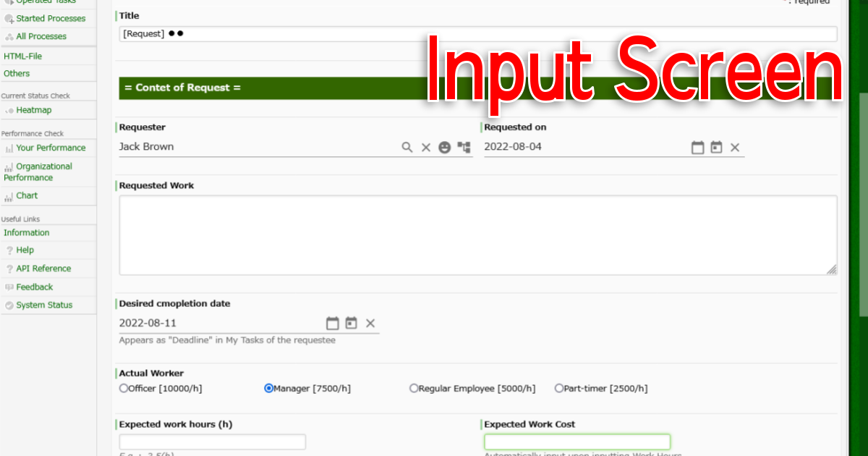Click the Requested Work text area
This screenshot has width=868, height=456.
click(477, 235)
